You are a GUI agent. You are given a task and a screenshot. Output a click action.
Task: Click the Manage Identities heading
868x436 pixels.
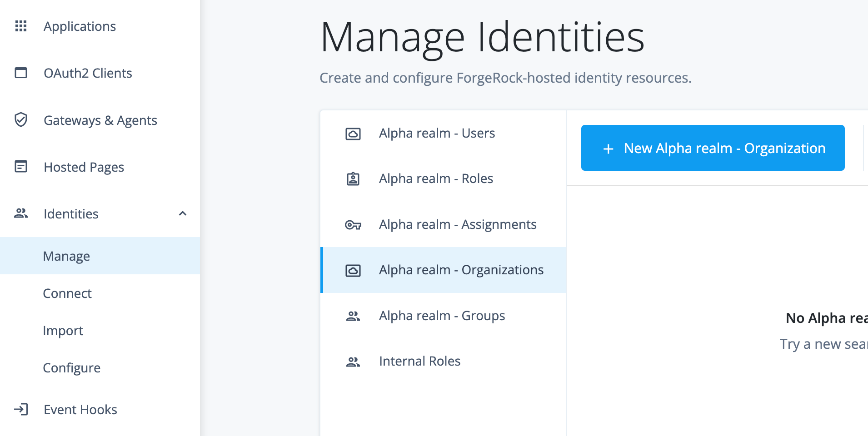482,38
